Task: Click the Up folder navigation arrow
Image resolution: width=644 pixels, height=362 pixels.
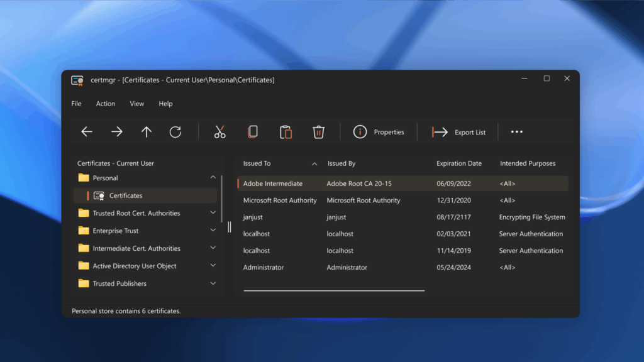Action: (146, 131)
